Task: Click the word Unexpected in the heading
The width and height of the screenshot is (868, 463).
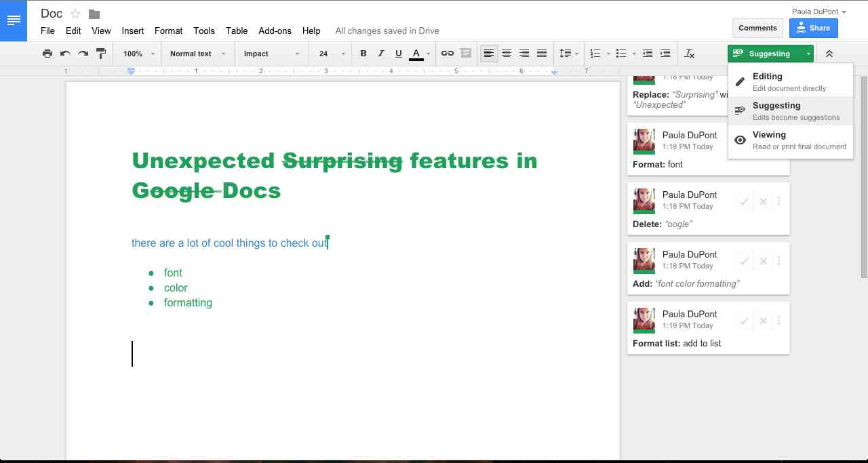Action: pyautogui.click(x=203, y=161)
